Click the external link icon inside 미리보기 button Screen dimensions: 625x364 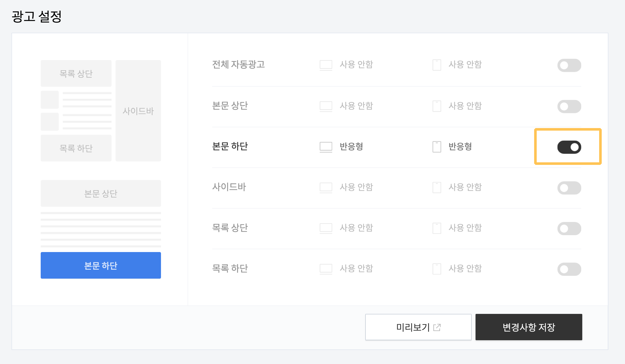437,327
